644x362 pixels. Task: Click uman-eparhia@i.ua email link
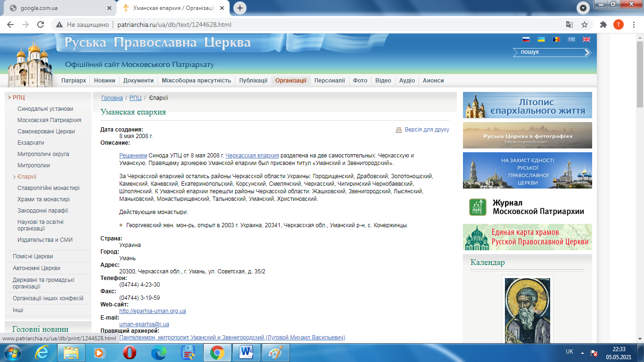click(x=144, y=324)
